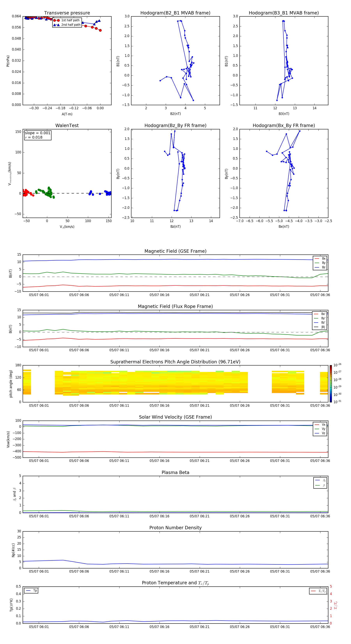Click the β legend entry in Plasma Beta
Screen dimensions: 351x644
tap(320, 485)
